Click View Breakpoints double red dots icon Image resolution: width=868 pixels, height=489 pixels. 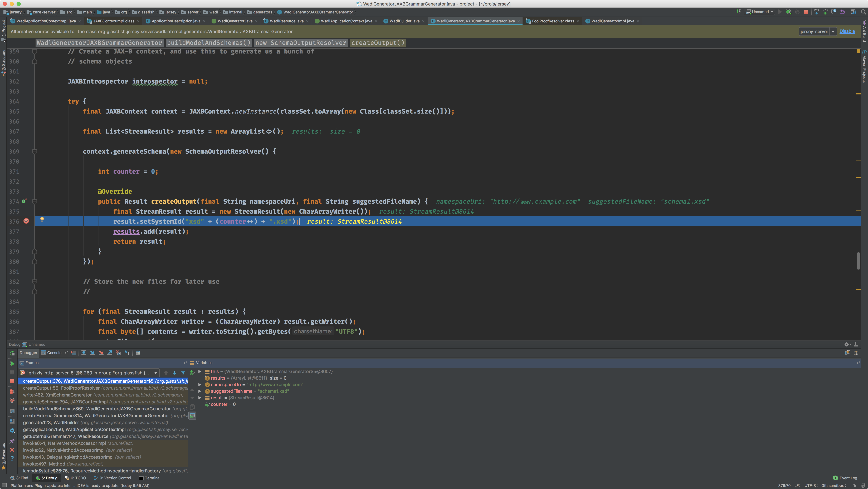click(x=12, y=392)
